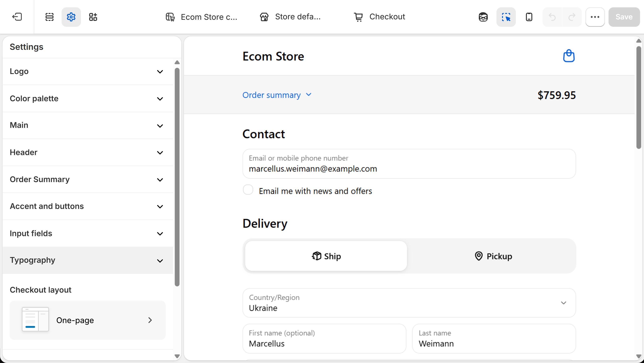Click the undo arrow icon
Screen dimensions: 644x363
[552, 17]
